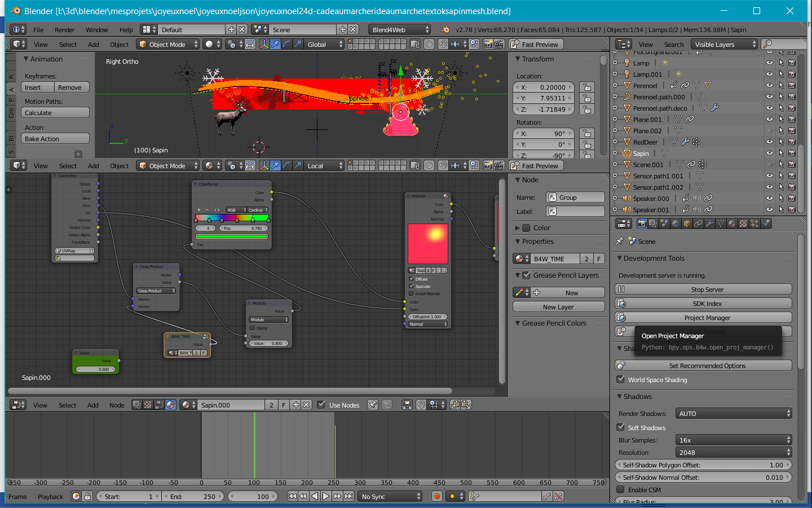Open the Visible Layers outliner dropdown
Screen dimensions: 812x508
(x=724, y=44)
